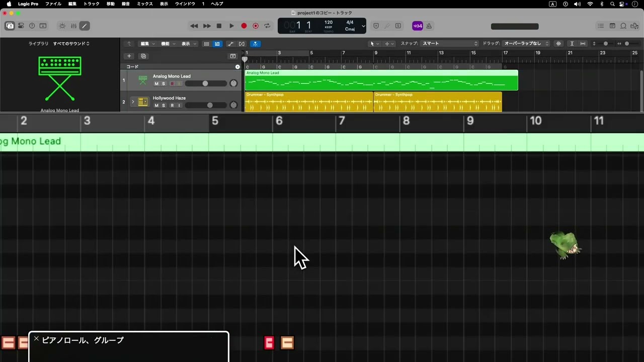Open Smart Controls
Viewport: 644px width, 362px height.
pyautogui.click(x=62, y=26)
